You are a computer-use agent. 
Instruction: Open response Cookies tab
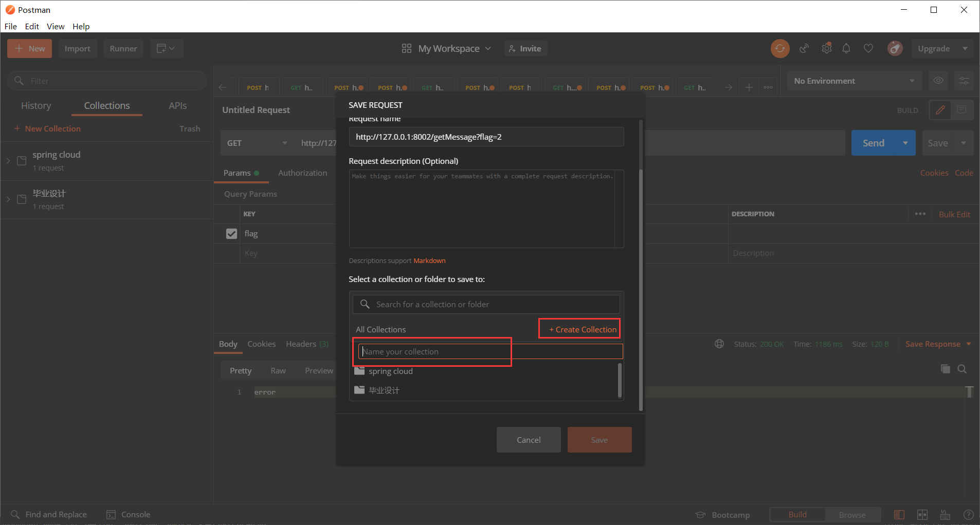point(262,344)
